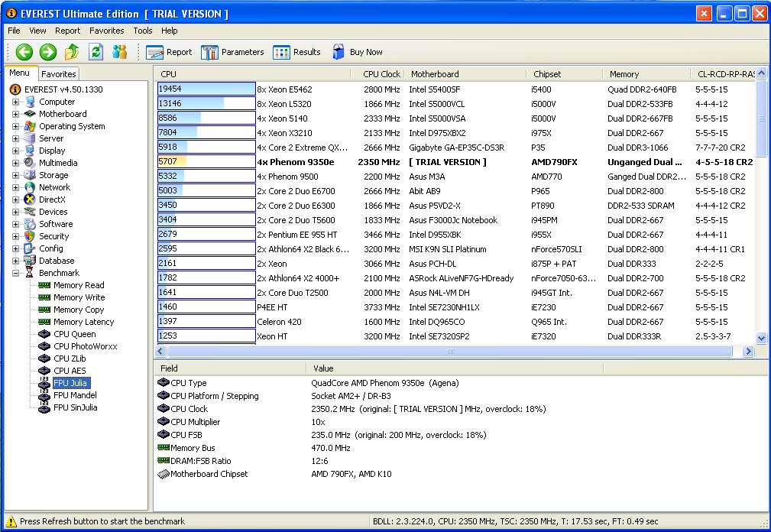Select the Database icon in the tree
This screenshot has height=532, width=771.
tap(30, 261)
